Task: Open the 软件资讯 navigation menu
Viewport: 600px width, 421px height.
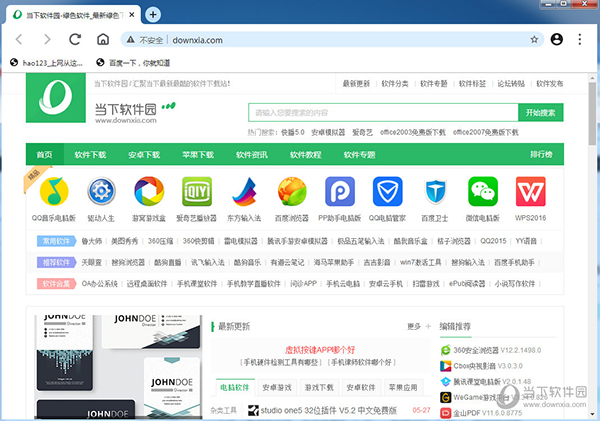Action: [x=252, y=155]
